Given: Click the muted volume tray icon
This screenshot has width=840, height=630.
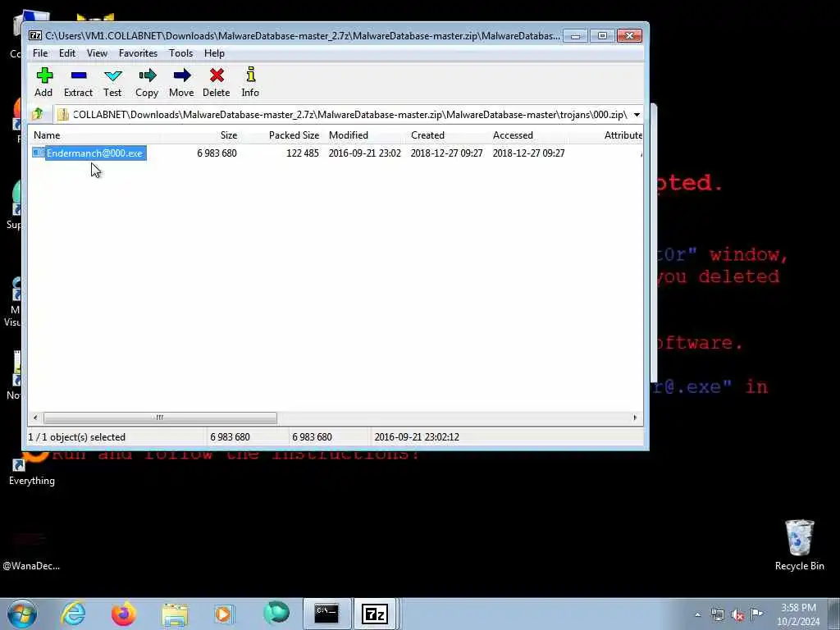Looking at the screenshot, I should 737,615.
